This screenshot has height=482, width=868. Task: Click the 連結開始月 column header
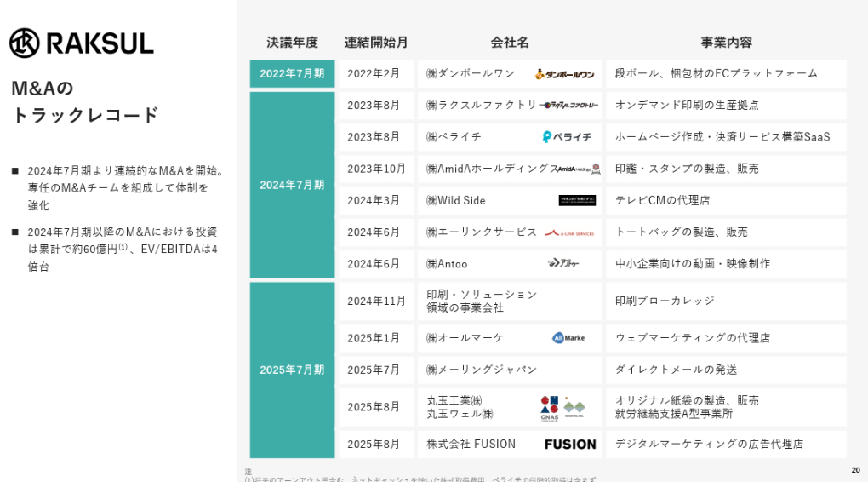click(x=376, y=43)
